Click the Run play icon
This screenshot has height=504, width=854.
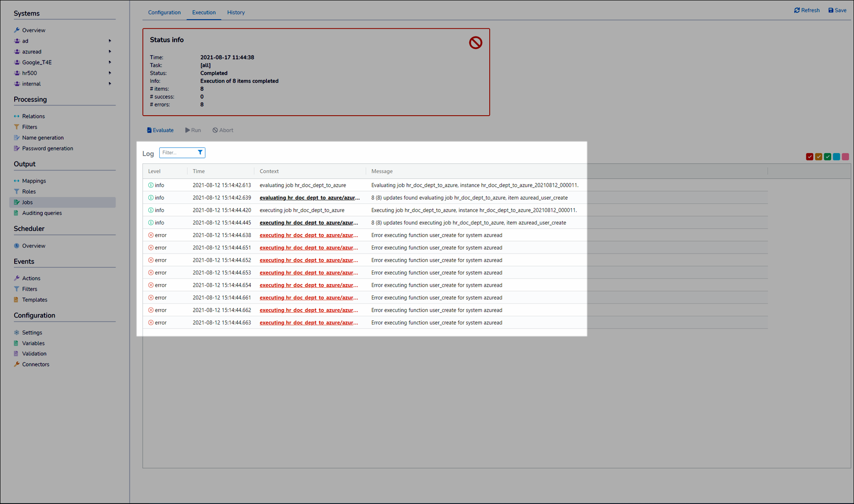(x=187, y=130)
